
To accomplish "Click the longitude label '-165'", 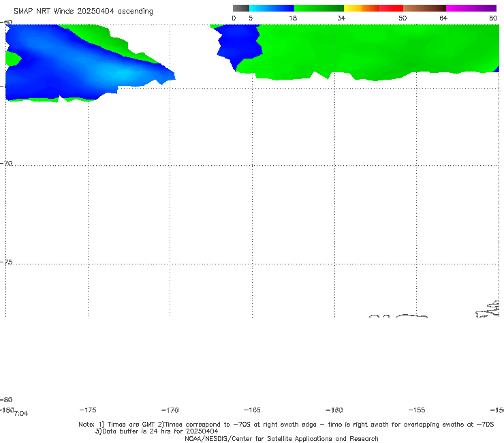I will pos(252,410).
